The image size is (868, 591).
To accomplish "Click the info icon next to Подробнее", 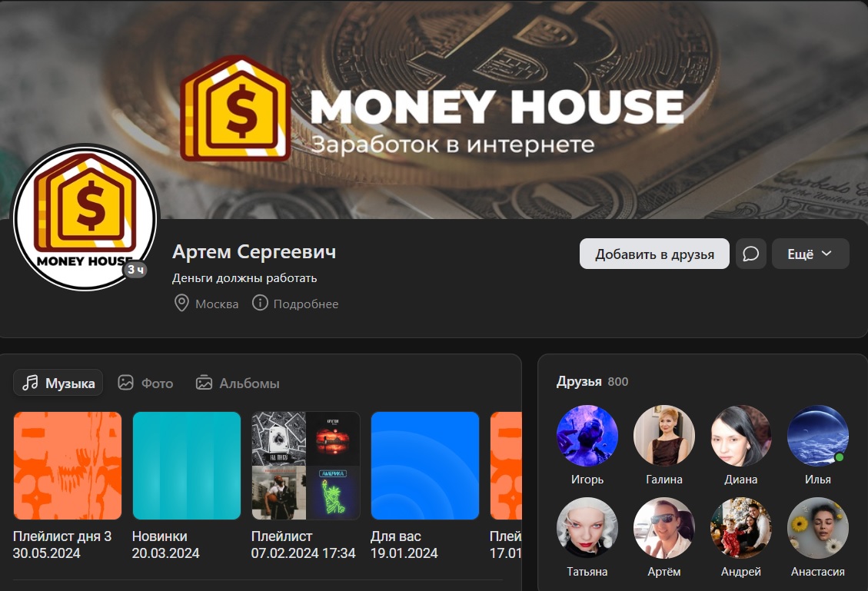I will coord(260,303).
